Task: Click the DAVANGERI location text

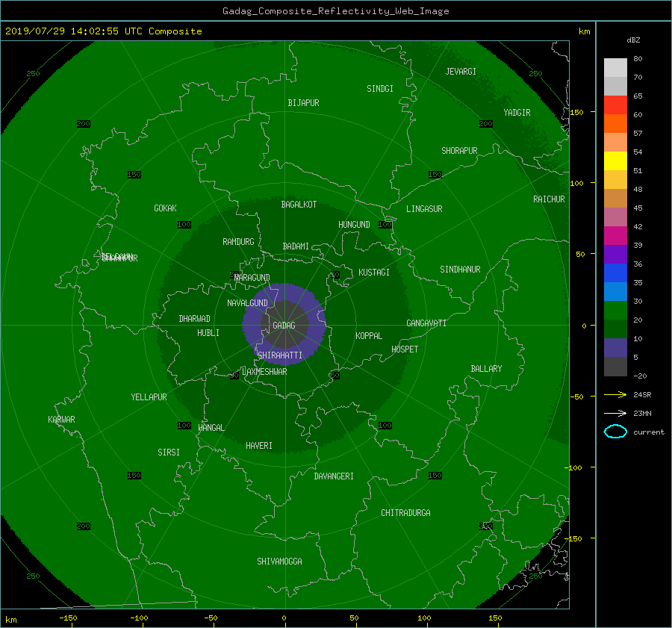Action: [334, 476]
